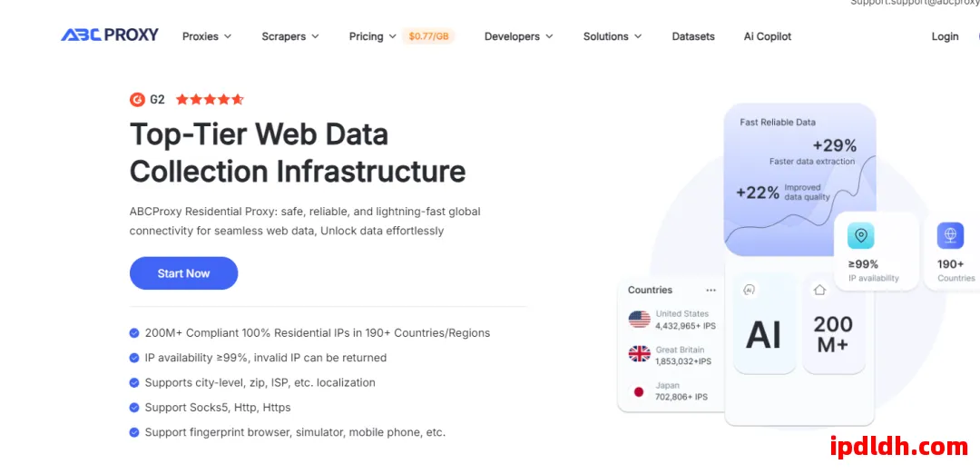Click checkmark beside IP availability ≥99%
980x474 pixels.
133,358
